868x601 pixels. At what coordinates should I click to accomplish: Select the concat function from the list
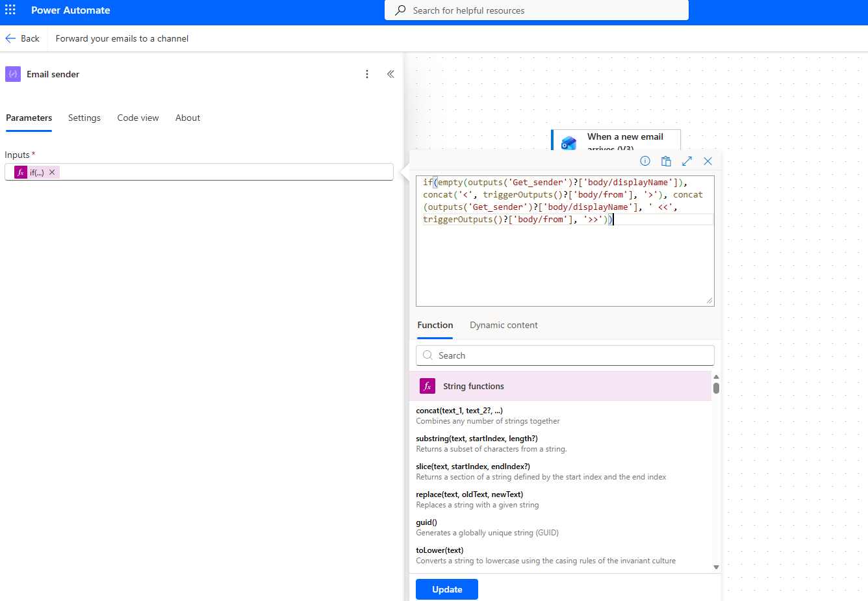point(459,411)
